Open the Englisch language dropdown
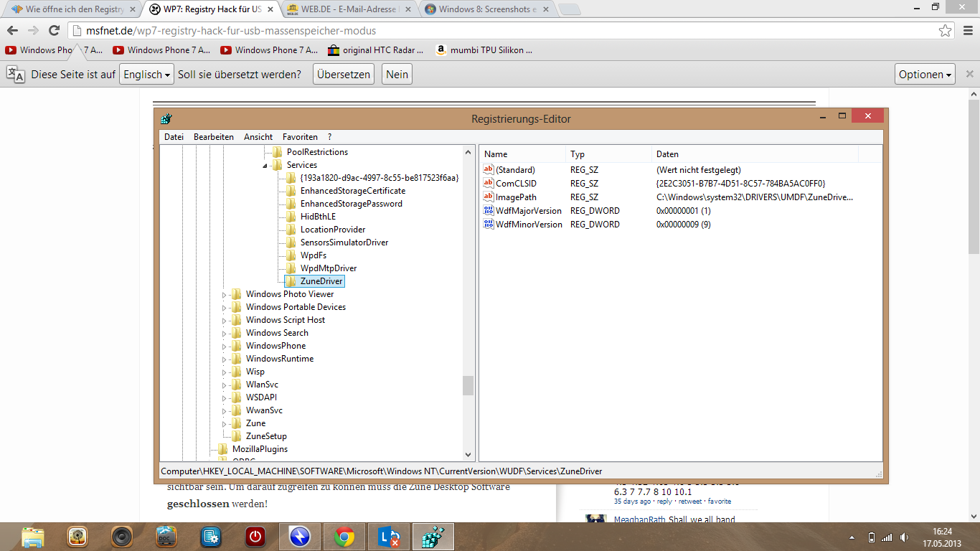980x551 pixels. pyautogui.click(x=147, y=74)
